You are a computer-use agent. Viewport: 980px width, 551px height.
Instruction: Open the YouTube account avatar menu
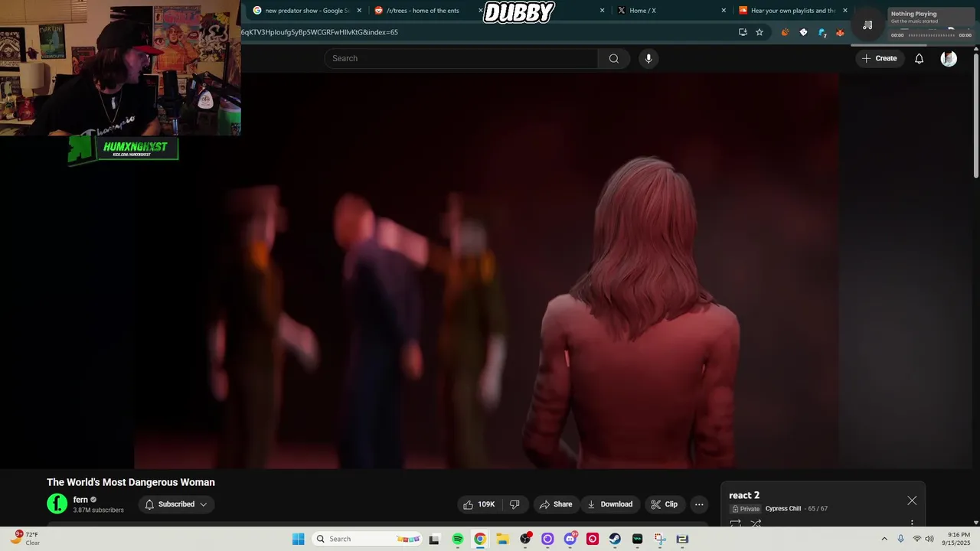pyautogui.click(x=949, y=58)
